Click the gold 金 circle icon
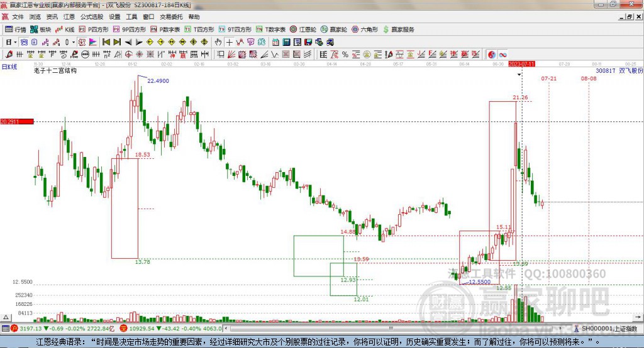The height and width of the screenshot is (348, 644). click(367, 55)
